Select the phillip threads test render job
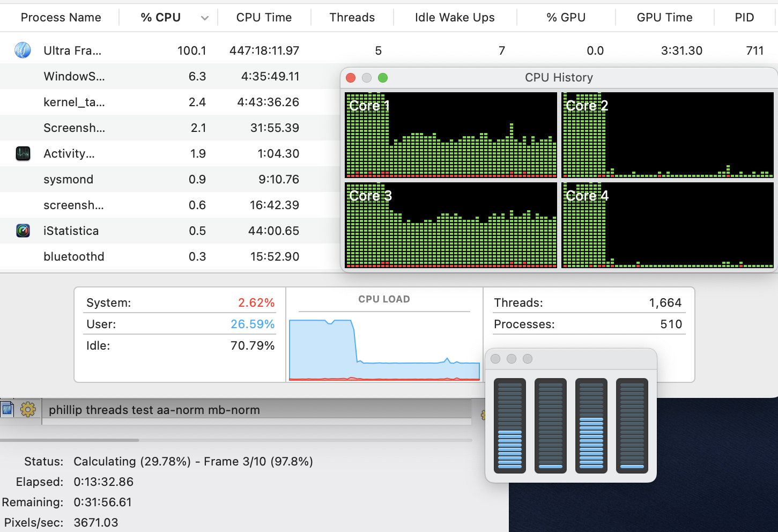Viewport: 778px width, 532px height. pos(154,410)
